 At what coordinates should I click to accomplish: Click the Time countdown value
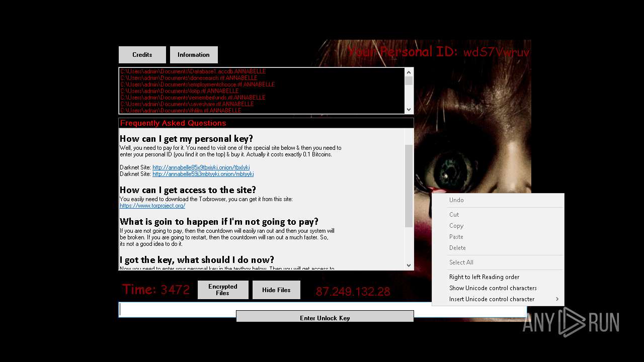(x=175, y=290)
